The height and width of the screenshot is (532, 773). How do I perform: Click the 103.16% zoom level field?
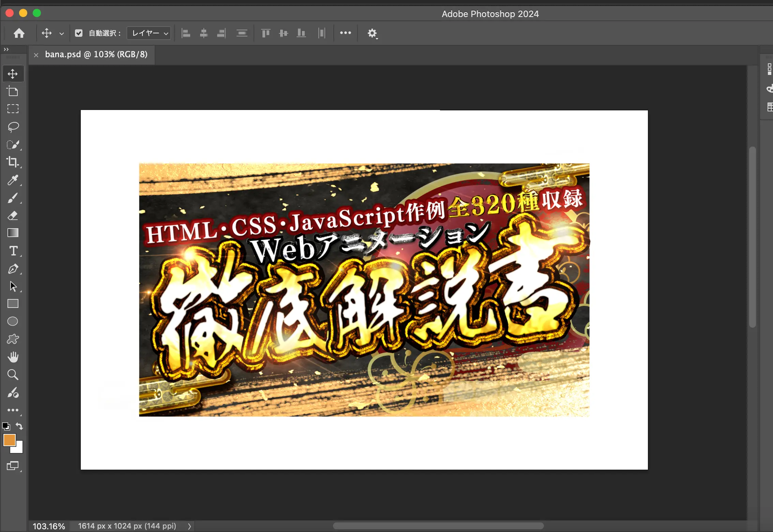pos(49,526)
